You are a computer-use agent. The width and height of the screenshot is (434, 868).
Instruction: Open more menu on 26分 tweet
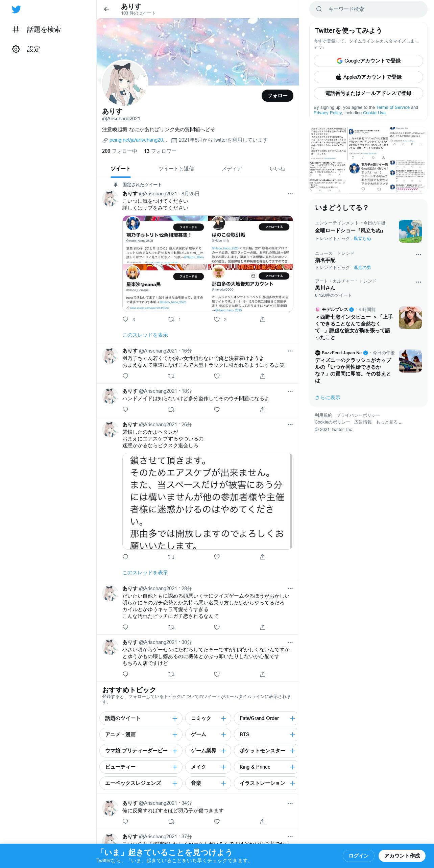point(290,425)
